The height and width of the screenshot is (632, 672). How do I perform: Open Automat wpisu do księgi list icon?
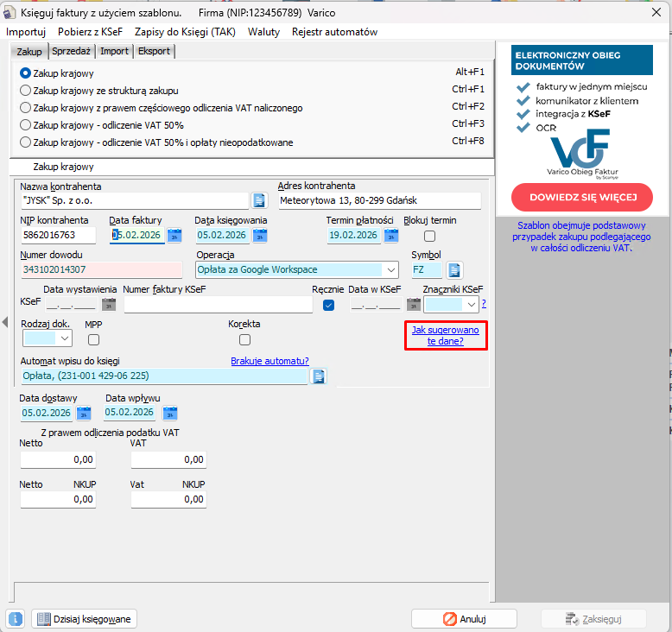pos(318,376)
